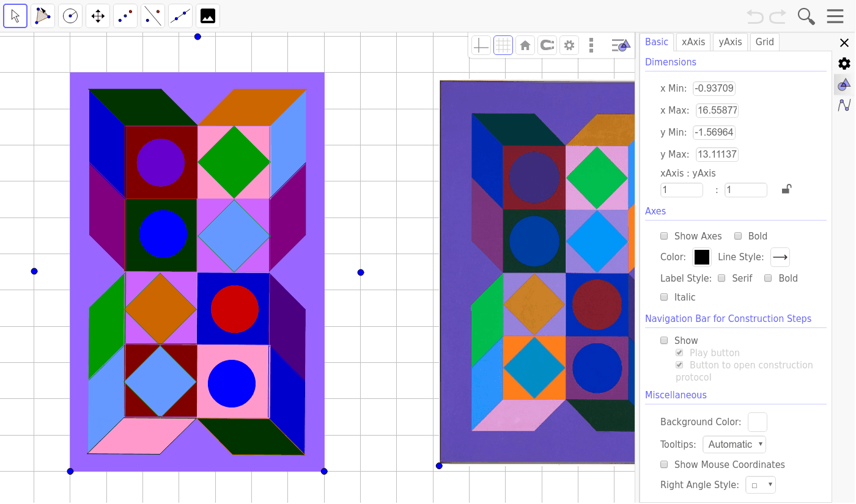Image resolution: width=856 pixels, height=504 pixels.
Task: Toggle Bold axes checkbox next to Show Axes
Action: point(738,236)
